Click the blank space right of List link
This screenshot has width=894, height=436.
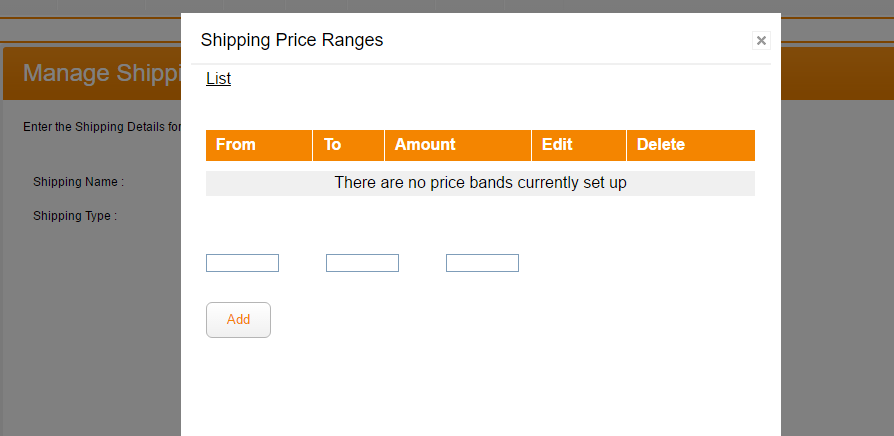point(500,79)
